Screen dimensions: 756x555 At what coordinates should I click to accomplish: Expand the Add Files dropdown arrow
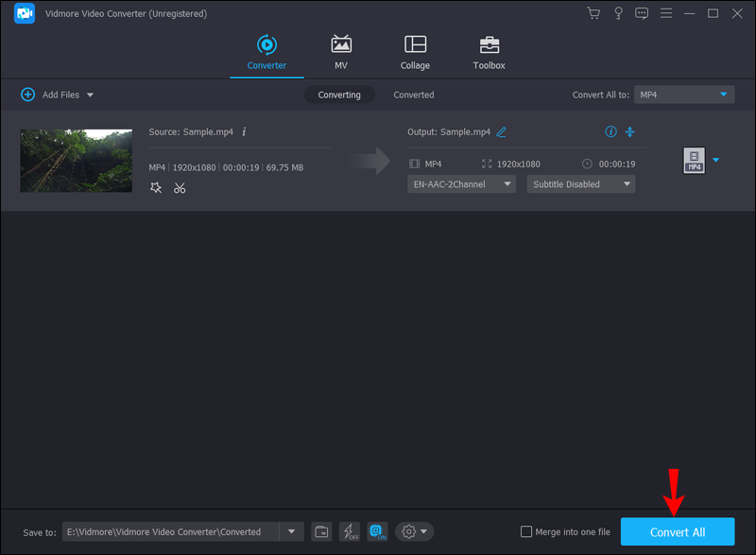[x=90, y=95]
